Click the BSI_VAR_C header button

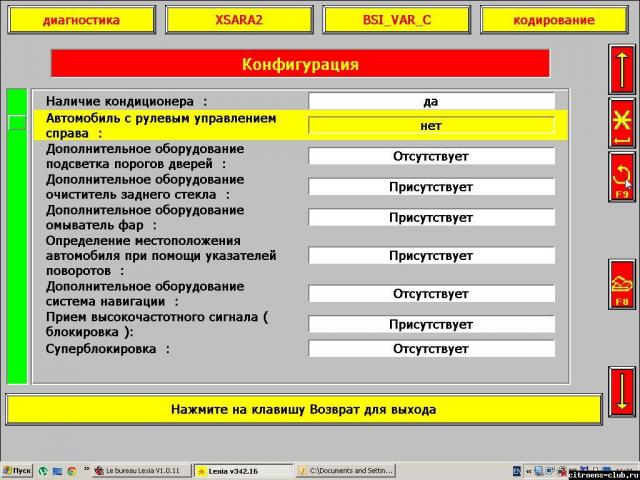click(x=397, y=20)
